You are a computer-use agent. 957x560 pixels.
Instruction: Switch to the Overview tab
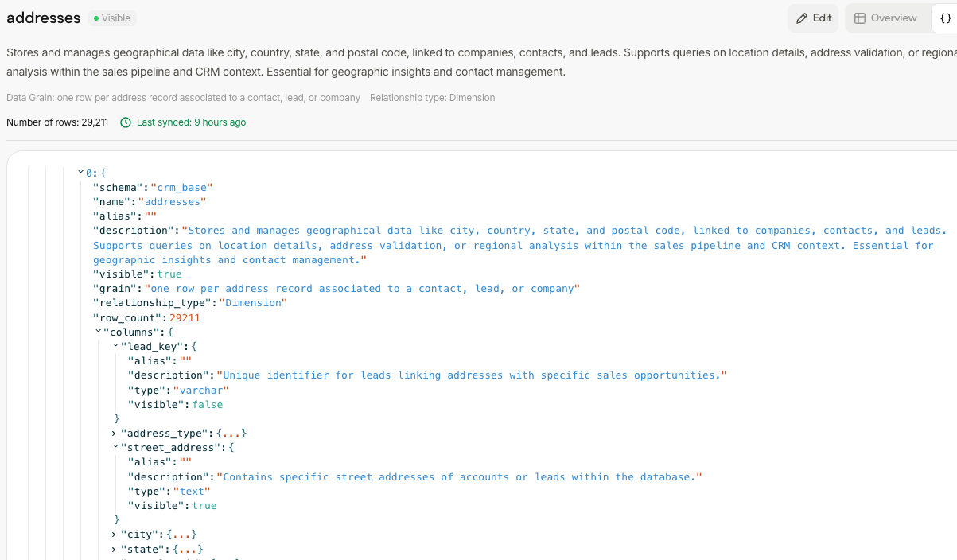click(885, 18)
